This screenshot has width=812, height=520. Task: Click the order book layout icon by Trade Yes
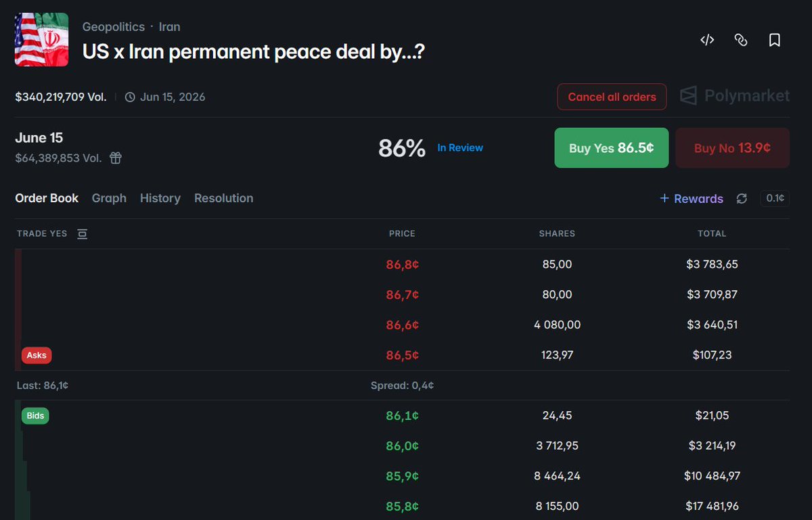tap(82, 233)
